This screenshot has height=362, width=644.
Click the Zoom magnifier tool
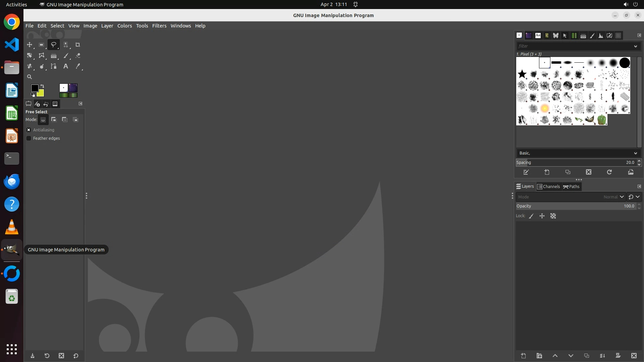pyautogui.click(x=30, y=77)
